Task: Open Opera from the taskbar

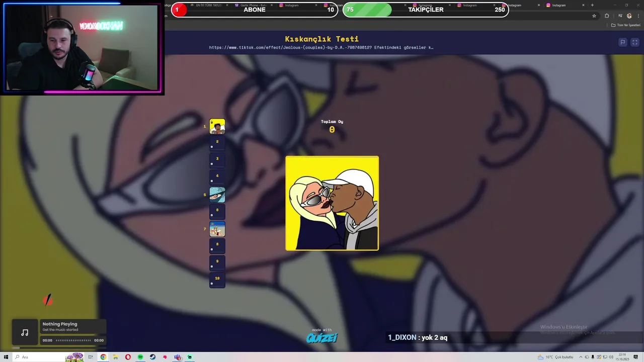Action: point(128,357)
